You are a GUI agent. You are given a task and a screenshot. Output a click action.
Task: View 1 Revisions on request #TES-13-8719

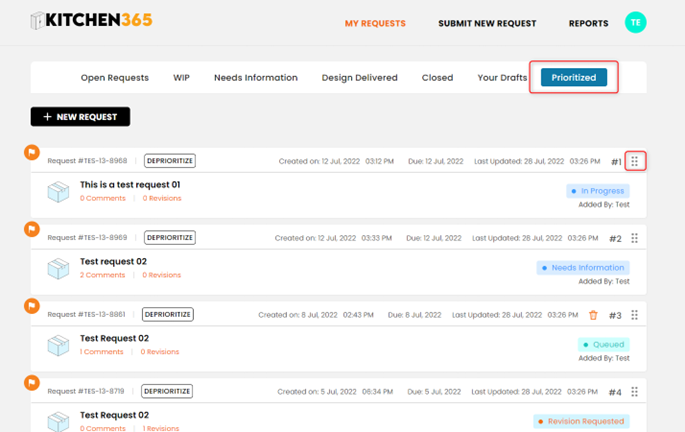click(161, 429)
